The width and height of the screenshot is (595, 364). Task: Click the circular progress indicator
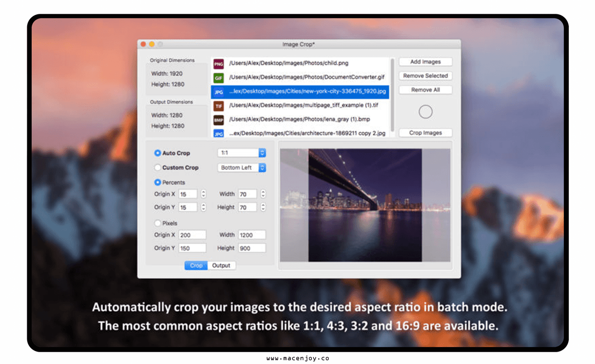(425, 112)
